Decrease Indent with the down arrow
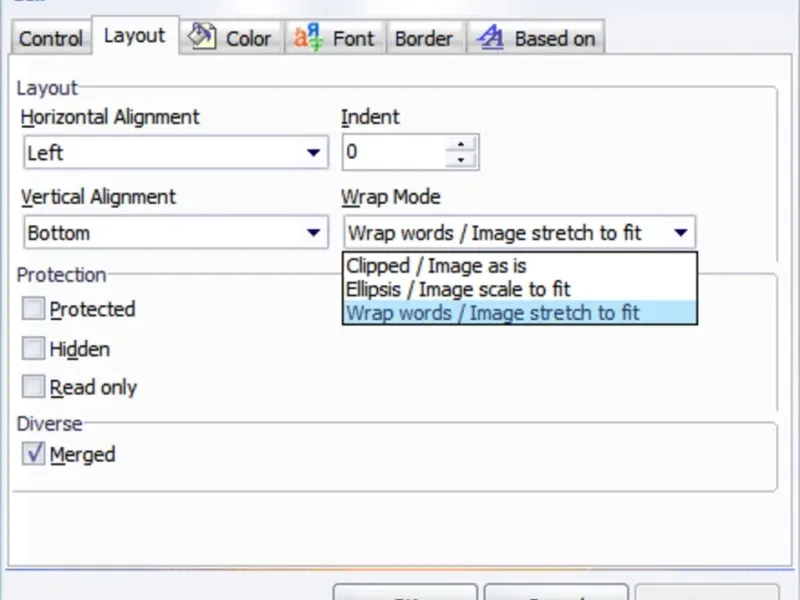Screen dimensions: 800x600 point(461,160)
